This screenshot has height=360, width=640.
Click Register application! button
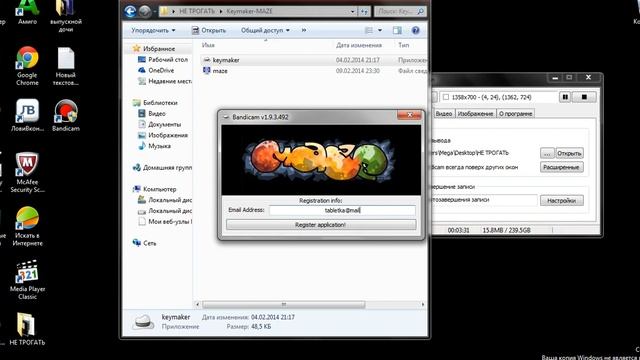[x=321, y=225]
